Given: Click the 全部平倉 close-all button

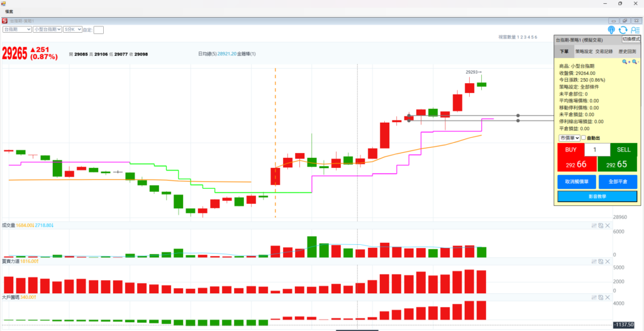Looking at the screenshot, I should (618, 181).
